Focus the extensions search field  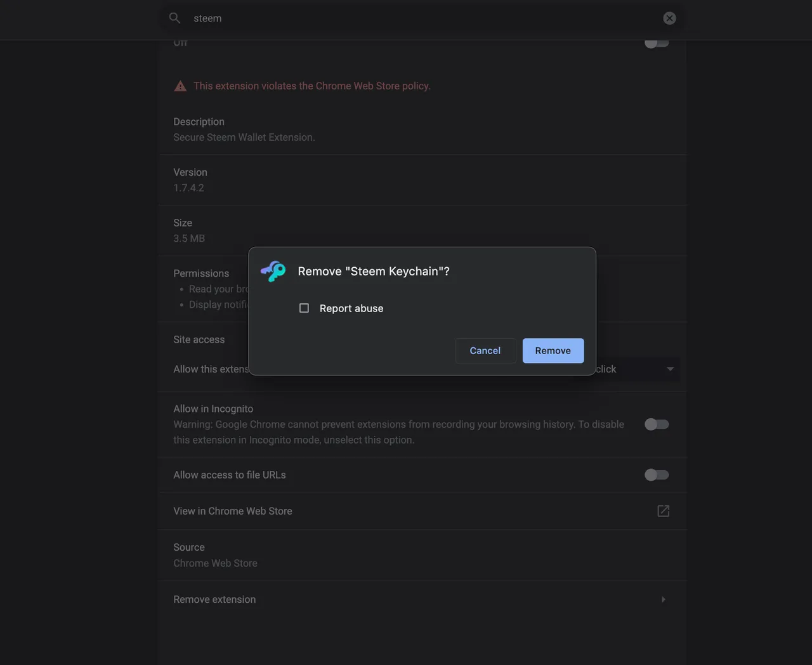pyautogui.click(x=422, y=18)
